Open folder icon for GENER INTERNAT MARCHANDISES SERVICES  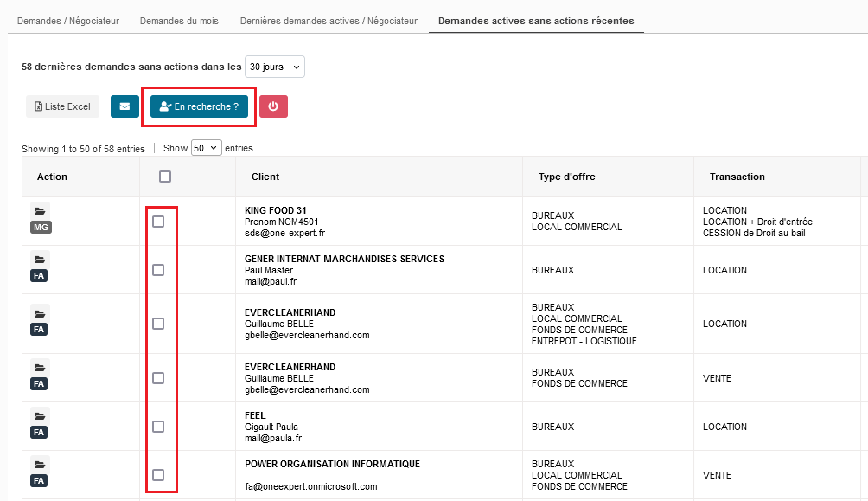coord(40,259)
